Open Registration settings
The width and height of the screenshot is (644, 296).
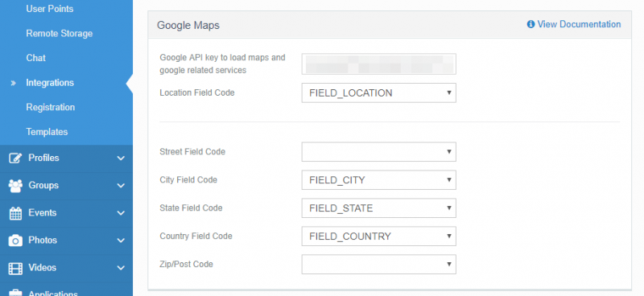pos(51,107)
